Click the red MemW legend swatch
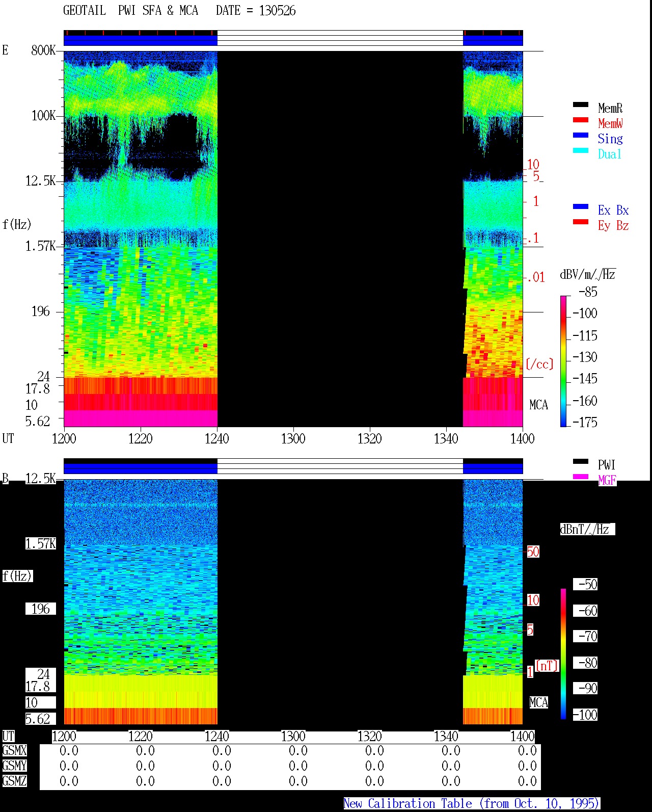 (x=581, y=120)
